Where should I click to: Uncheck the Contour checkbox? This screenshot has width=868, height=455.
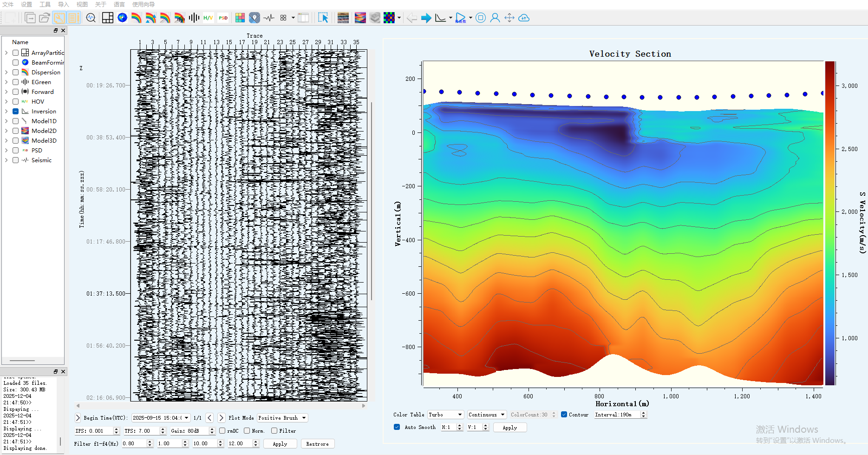(x=564, y=415)
